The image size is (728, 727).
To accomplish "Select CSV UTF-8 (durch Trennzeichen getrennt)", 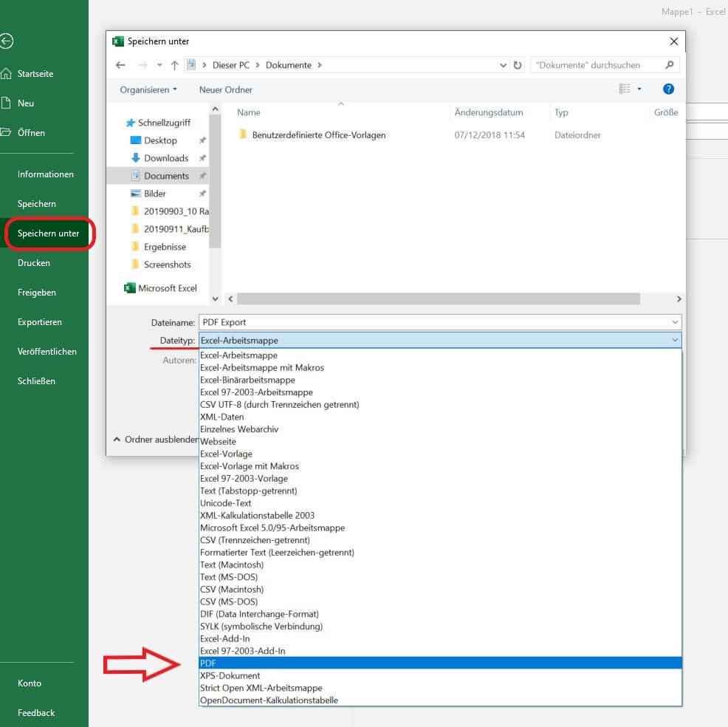I will [440, 404].
